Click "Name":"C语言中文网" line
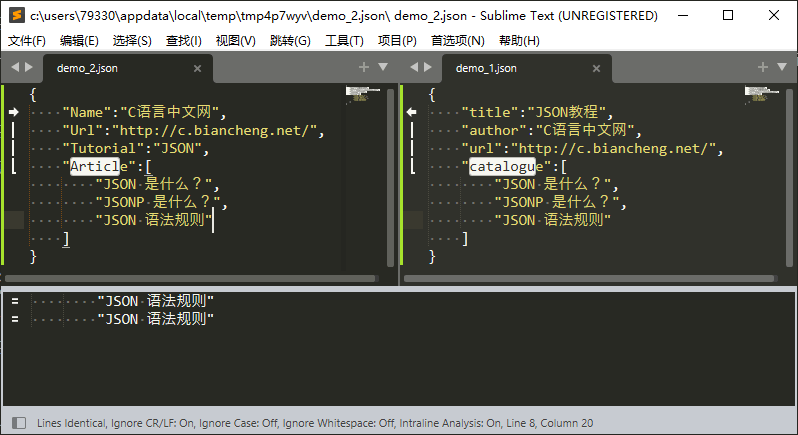This screenshot has width=798, height=435. point(144,112)
